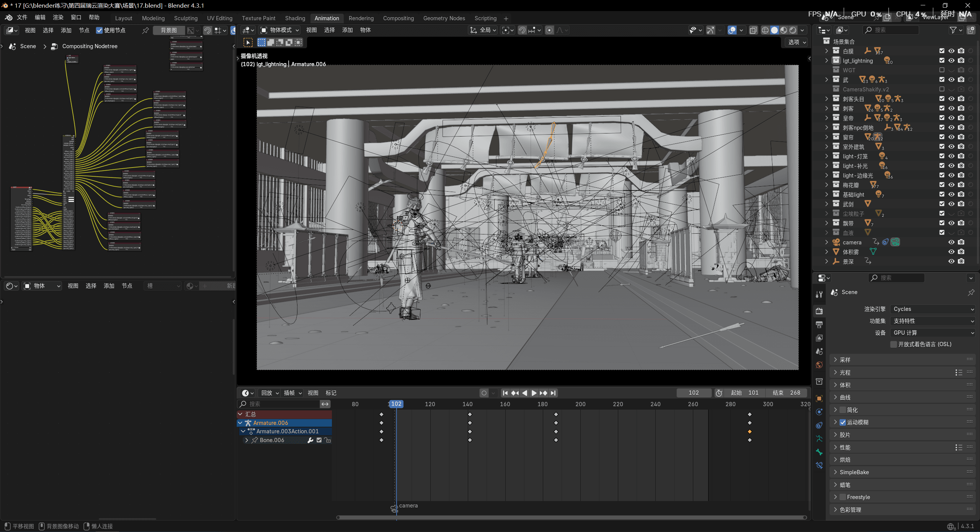Enable the 简化 checkbox
980x532 pixels.
[843, 410]
